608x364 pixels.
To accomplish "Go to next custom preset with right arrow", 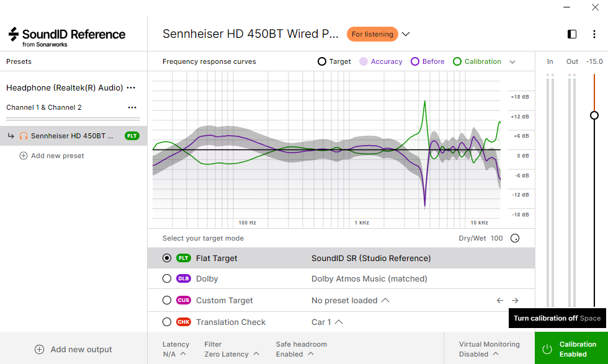I will coord(514,300).
